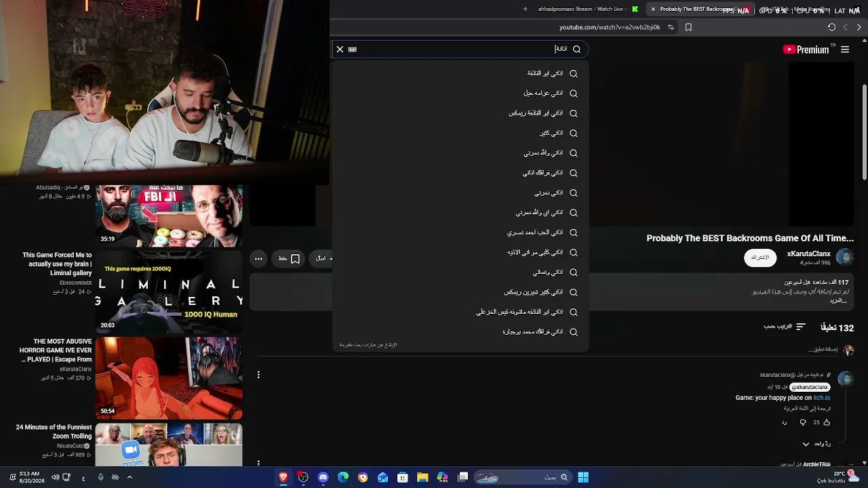The image size is (868, 488).
Task: Click the input language indicator in tray
Action: click(83, 478)
